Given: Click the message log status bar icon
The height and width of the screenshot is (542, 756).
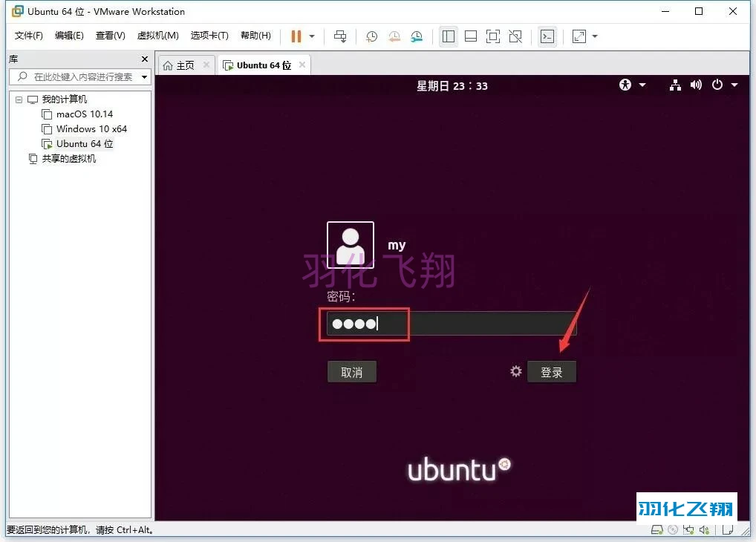Looking at the screenshot, I should [728, 530].
